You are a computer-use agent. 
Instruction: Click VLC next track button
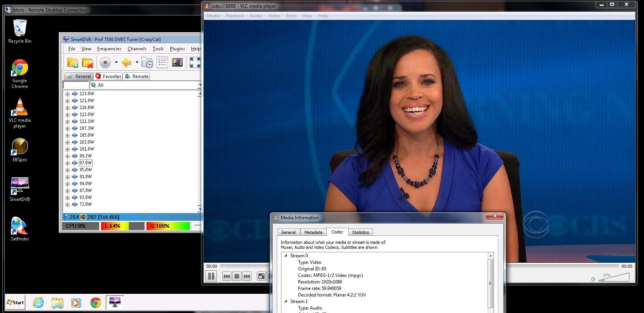tap(247, 276)
